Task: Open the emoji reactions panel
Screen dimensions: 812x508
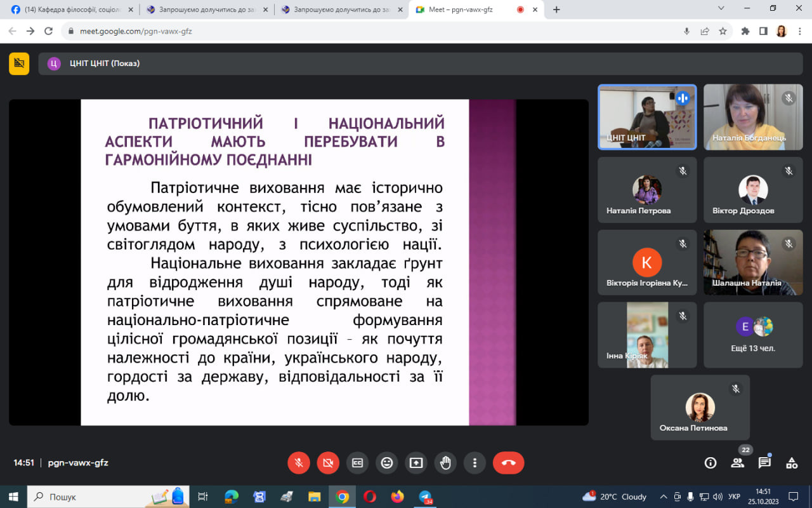Action: [x=386, y=463]
